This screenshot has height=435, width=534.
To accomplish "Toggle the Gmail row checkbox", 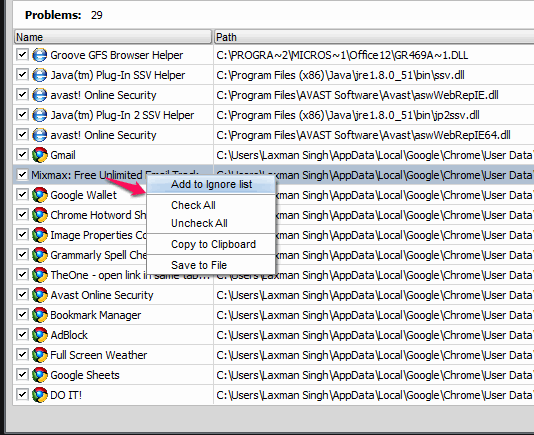I will 22,155.
